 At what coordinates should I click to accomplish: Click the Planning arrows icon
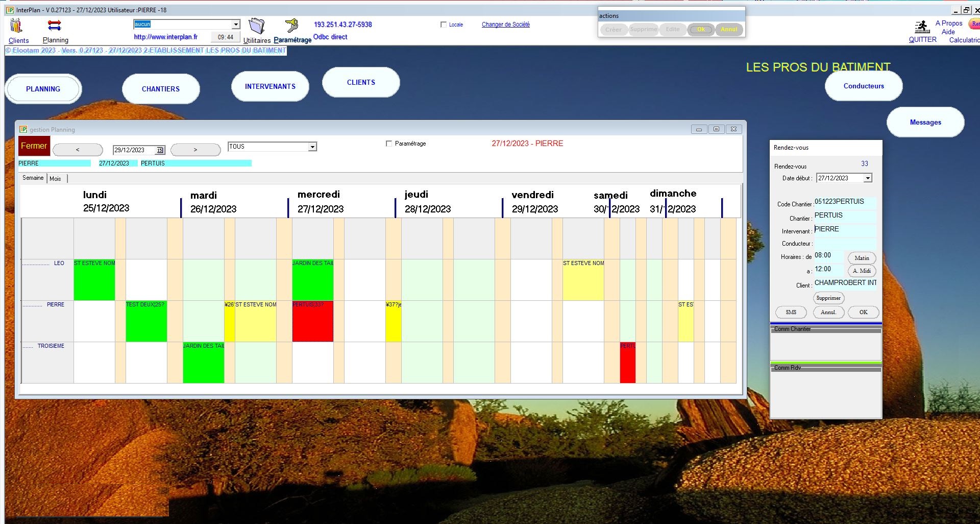coord(54,26)
